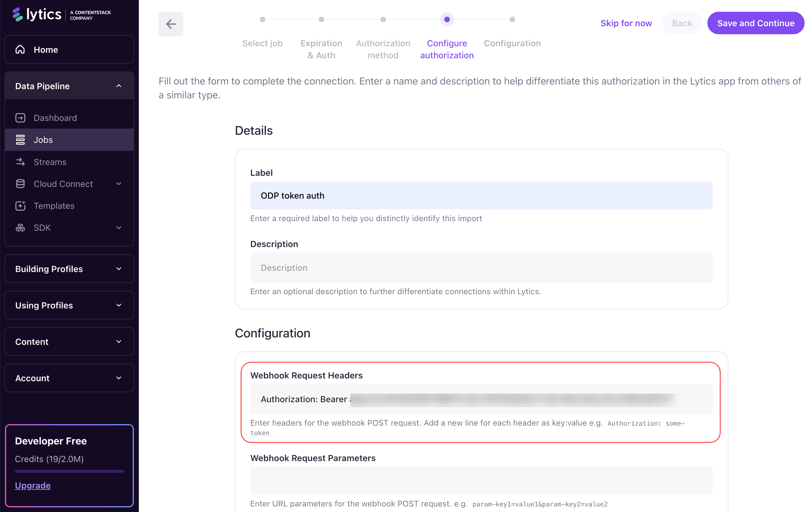This screenshot has width=812, height=512.
Task: Click the SDK blocks icon
Action: (x=20, y=228)
